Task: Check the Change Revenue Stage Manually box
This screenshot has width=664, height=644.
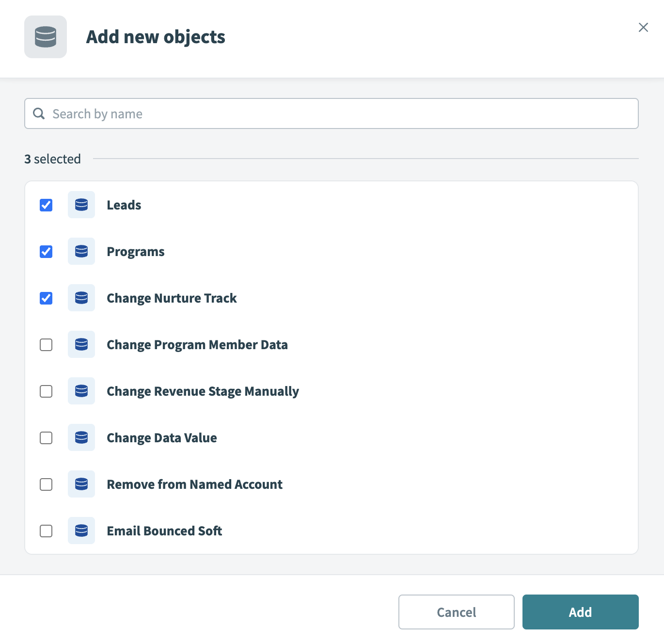Action: coord(46,391)
